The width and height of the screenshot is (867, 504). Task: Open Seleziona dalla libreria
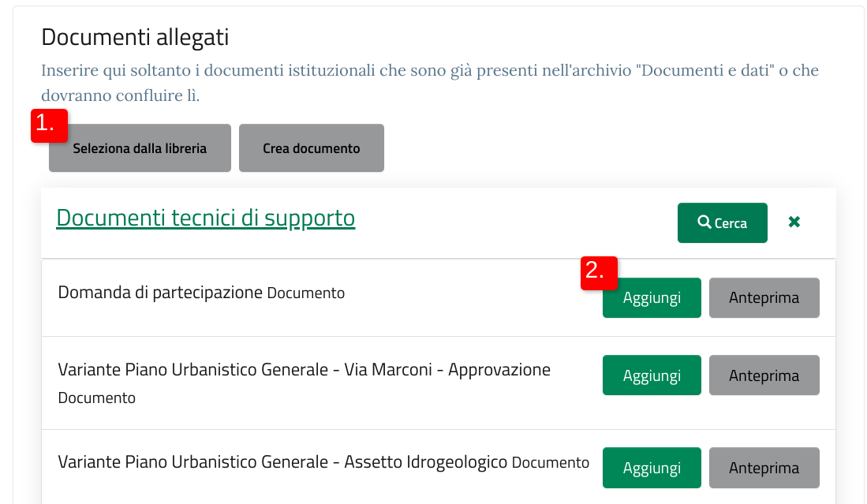tap(140, 148)
